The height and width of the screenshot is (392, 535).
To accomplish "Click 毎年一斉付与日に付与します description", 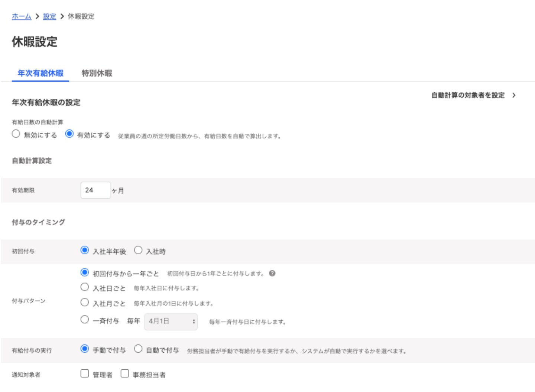I will point(247,322).
